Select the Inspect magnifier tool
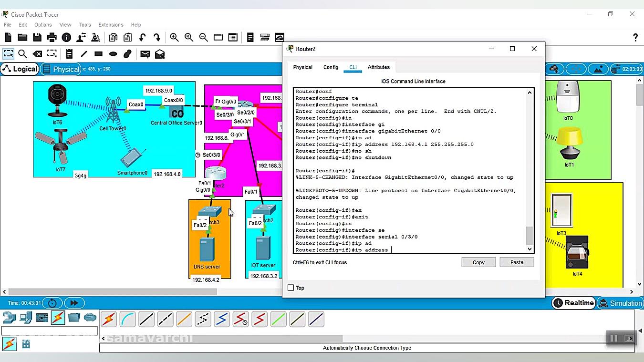 click(x=22, y=54)
